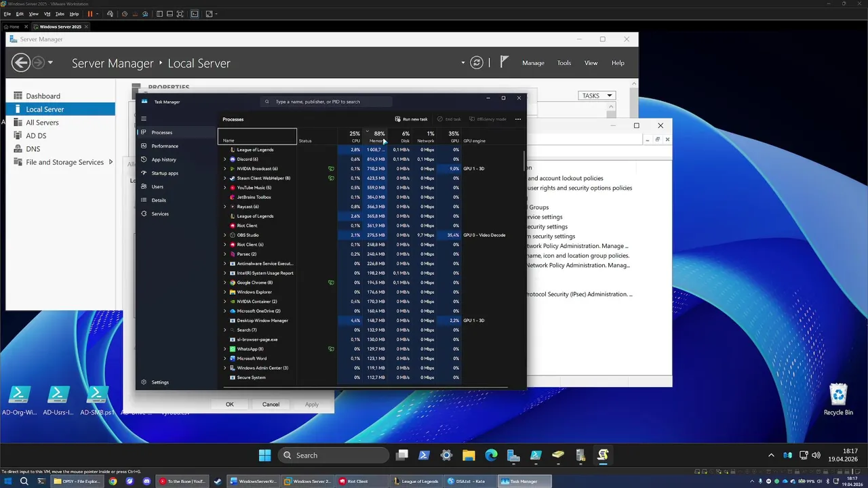
Task: Select Dashboard in Server Manager sidebar
Action: tap(60, 96)
